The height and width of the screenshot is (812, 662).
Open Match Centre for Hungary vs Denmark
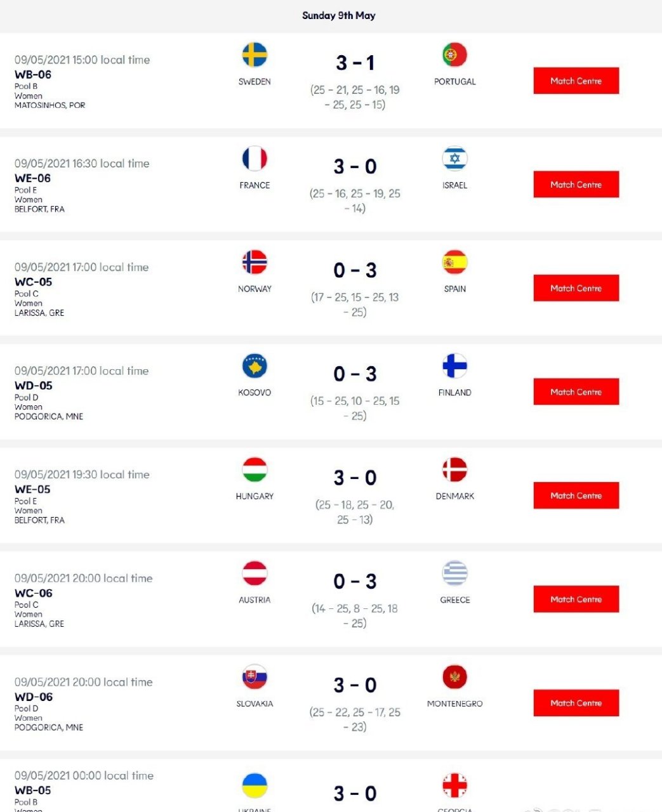(576, 495)
